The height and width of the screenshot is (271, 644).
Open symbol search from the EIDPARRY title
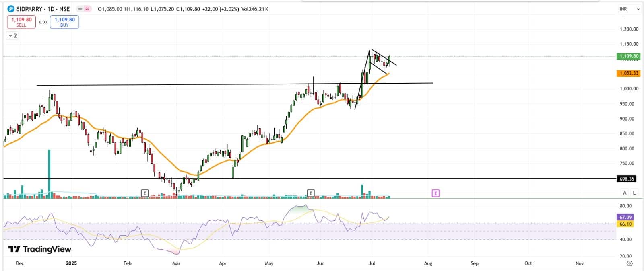click(28, 9)
